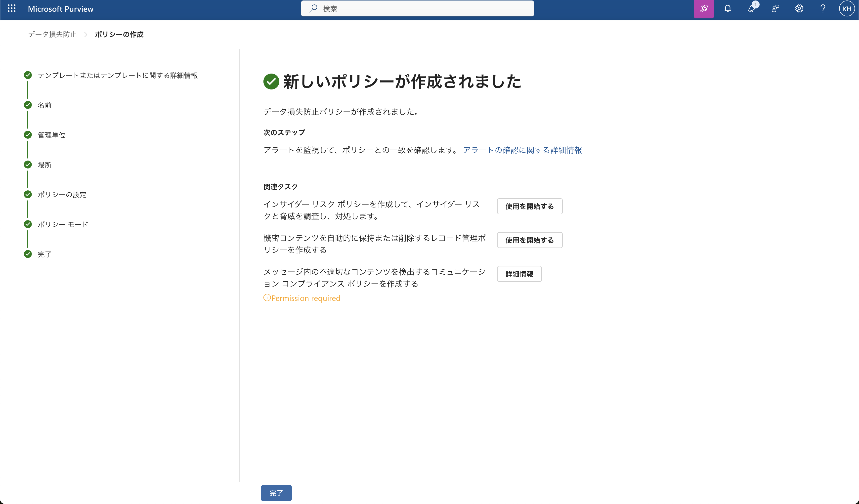Open アラートの確認に関する詳細情報 link
Screen dimensions: 859x504
tap(522, 150)
